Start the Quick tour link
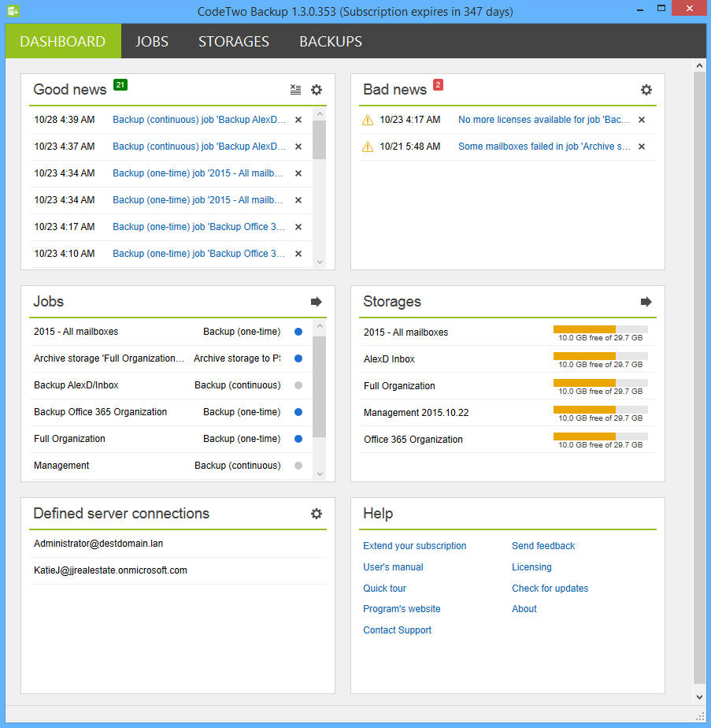This screenshot has width=711, height=728. tap(384, 589)
